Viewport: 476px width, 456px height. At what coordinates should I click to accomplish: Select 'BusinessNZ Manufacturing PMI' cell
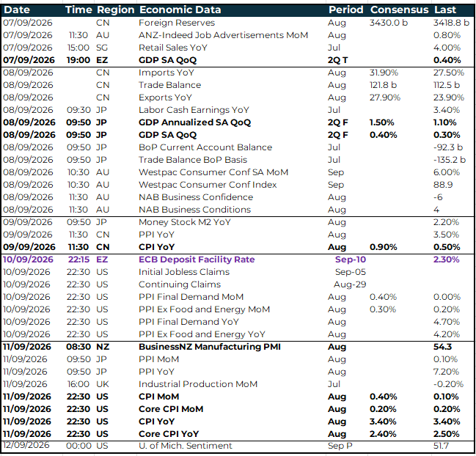point(210,347)
